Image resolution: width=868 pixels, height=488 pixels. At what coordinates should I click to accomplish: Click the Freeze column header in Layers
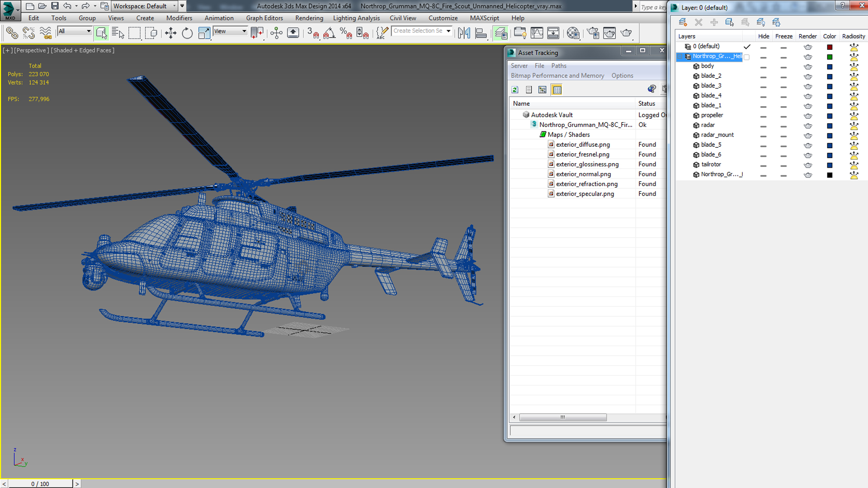point(783,36)
